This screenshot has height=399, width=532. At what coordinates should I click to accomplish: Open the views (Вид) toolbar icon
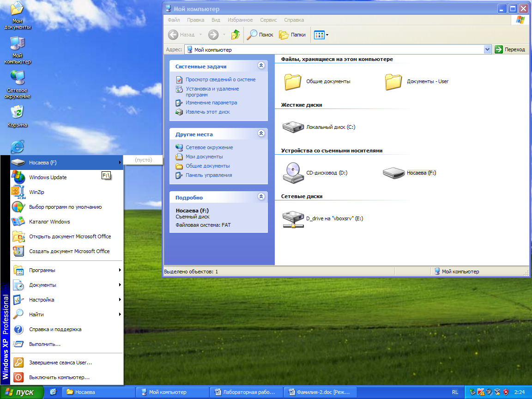[x=319, y=35]
